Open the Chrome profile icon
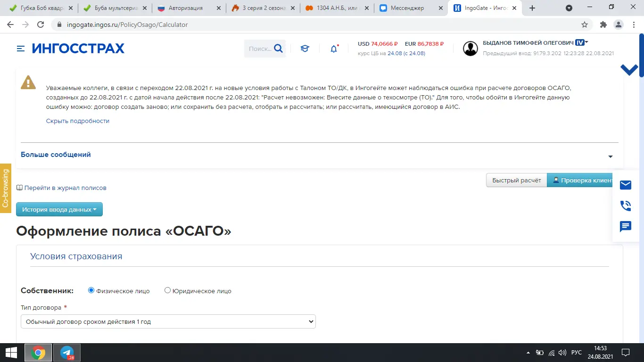This screenshot has width=644, height=362. click(x=618, y=25)
